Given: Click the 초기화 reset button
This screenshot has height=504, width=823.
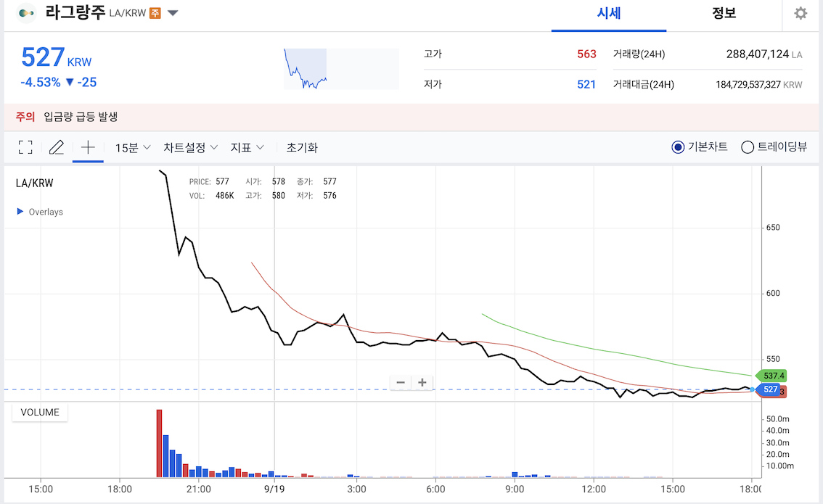Looking at the screenshot, I should click(x=302, y=147).
